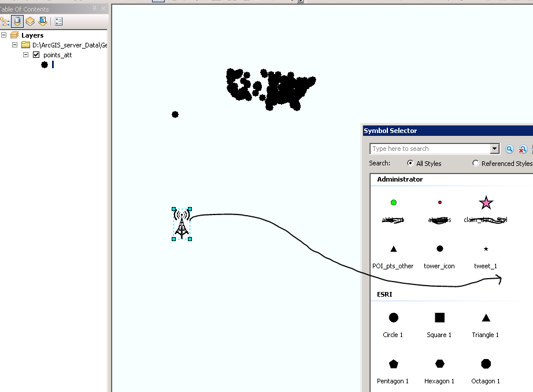The height and width of the screenshot is (392, 533).
Task: Start the symbol search with magnifier icon
Action: tap(509, 149)
